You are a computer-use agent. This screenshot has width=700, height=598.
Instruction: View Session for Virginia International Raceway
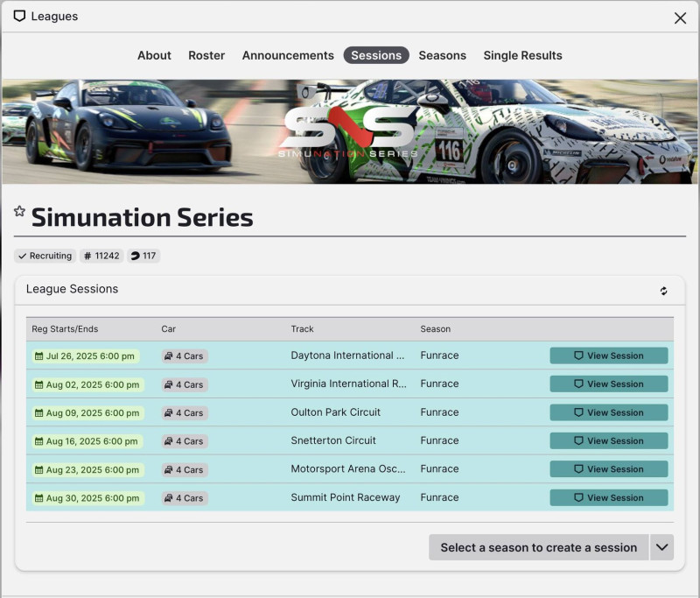[x=608, y=384]
